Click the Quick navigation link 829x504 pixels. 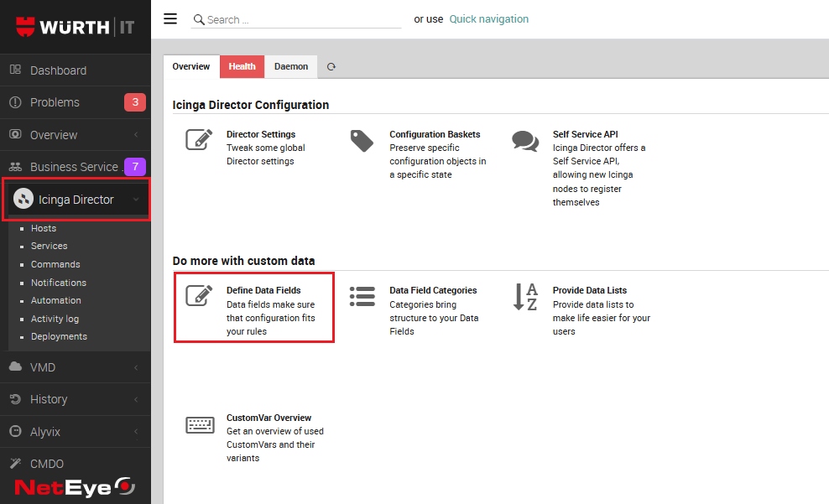[x=489, y=19]
